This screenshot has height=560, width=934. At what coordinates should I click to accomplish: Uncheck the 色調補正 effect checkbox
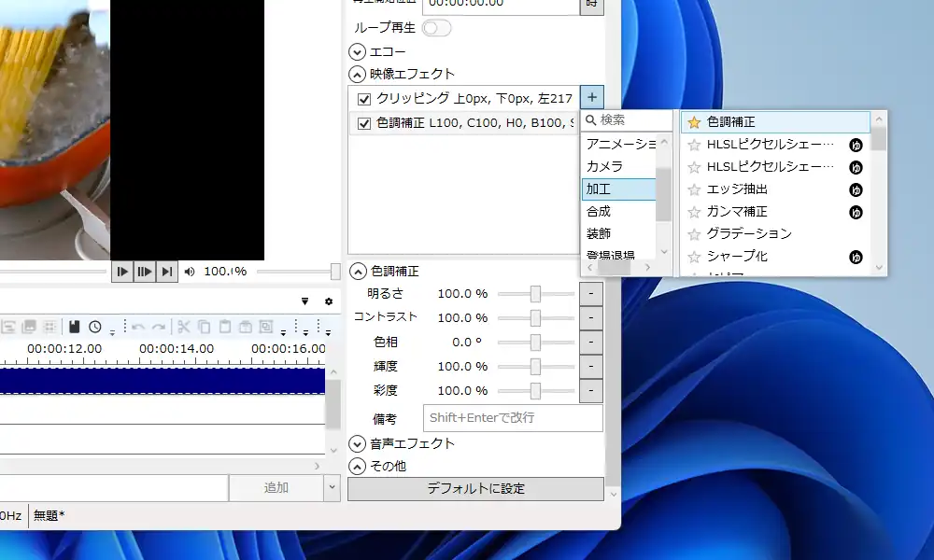364,123
